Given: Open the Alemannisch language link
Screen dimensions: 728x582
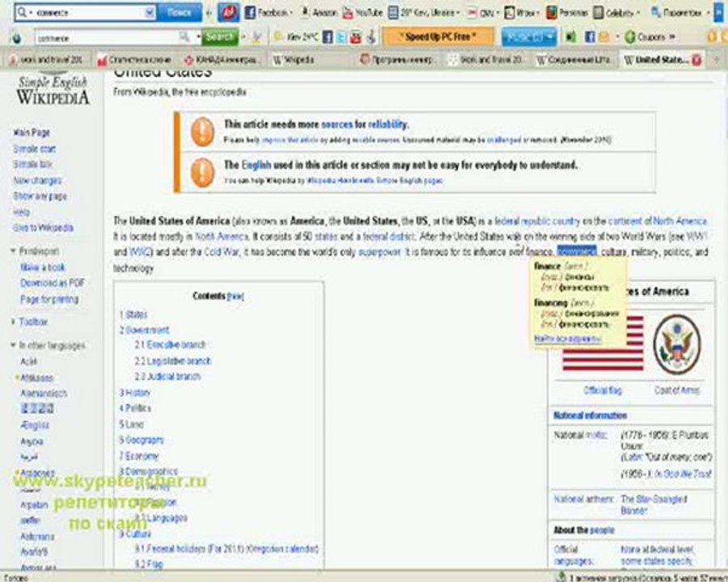Looking at the screenshot, I should click(44, 394).
